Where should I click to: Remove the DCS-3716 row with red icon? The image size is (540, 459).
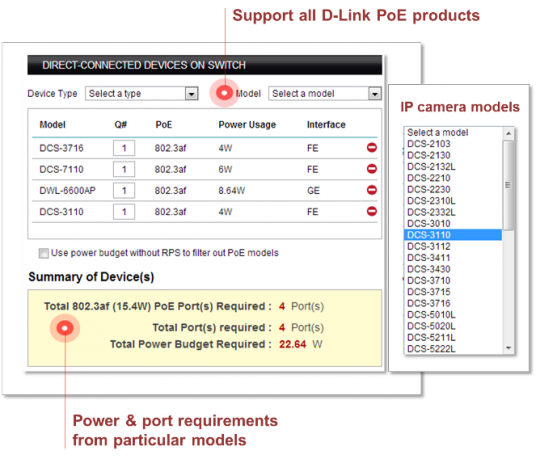click(x=372, y=148)
